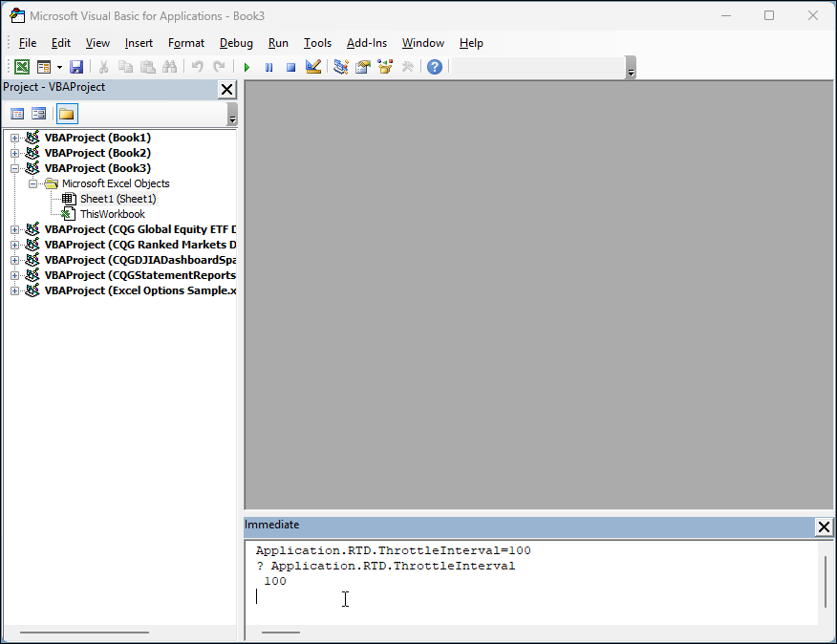Click the Paste clipboard icon
837x644 pixels.
[x=147, y=67]
